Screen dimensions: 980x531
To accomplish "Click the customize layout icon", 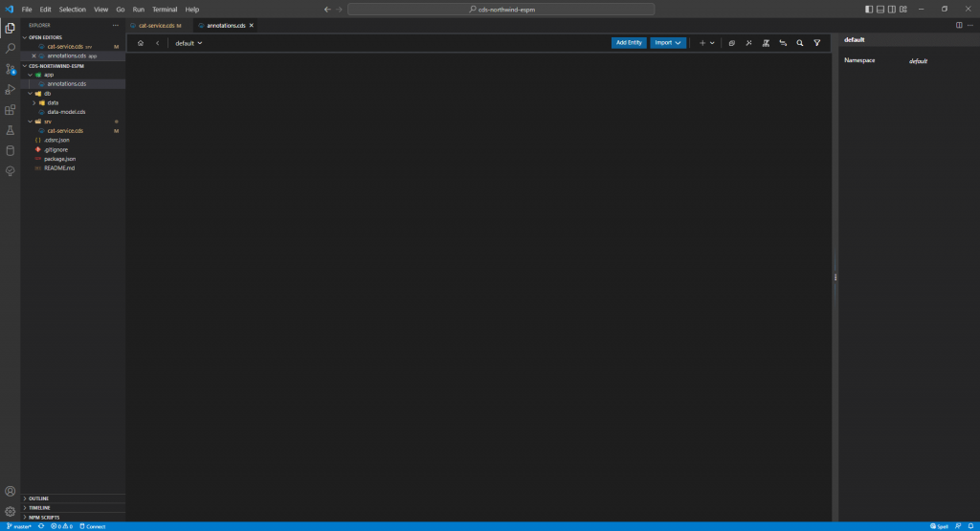I will coord(903,10).
